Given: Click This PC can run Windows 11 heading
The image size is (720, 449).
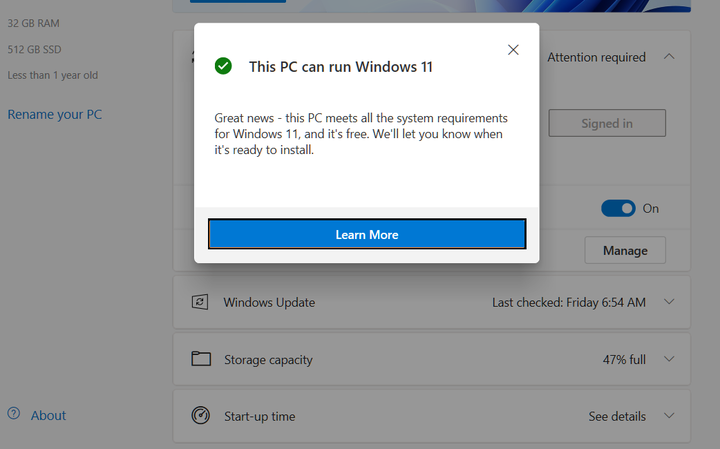Looking at the screenshot, I should pyautogui.click(x=341, y=67).
